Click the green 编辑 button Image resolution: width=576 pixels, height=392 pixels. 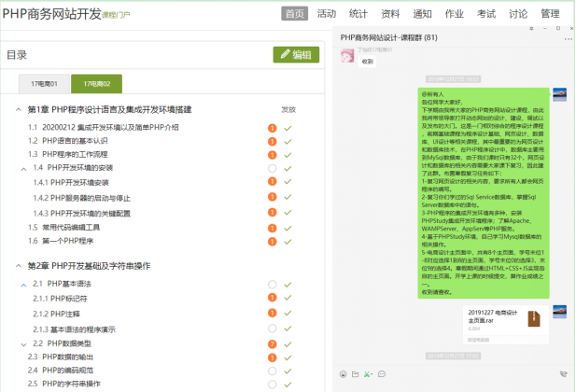tap(296, 55)
